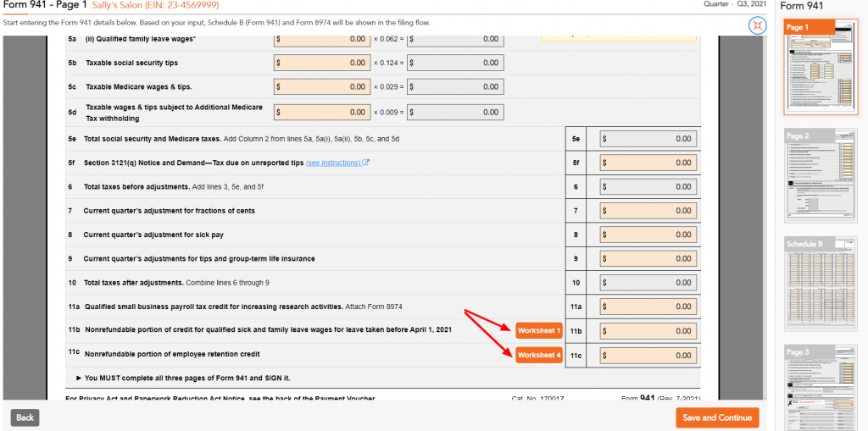Screen dimensions: 868x431
Task: Edit line 8 sick pay adjustment field
Action: click(x=648, y=235)
